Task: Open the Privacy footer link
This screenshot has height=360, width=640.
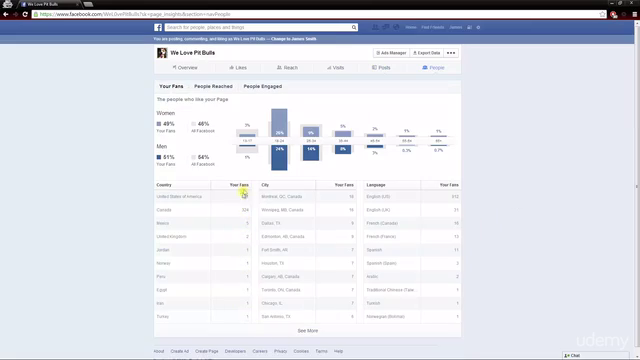Action: click(x=280, y=351)
